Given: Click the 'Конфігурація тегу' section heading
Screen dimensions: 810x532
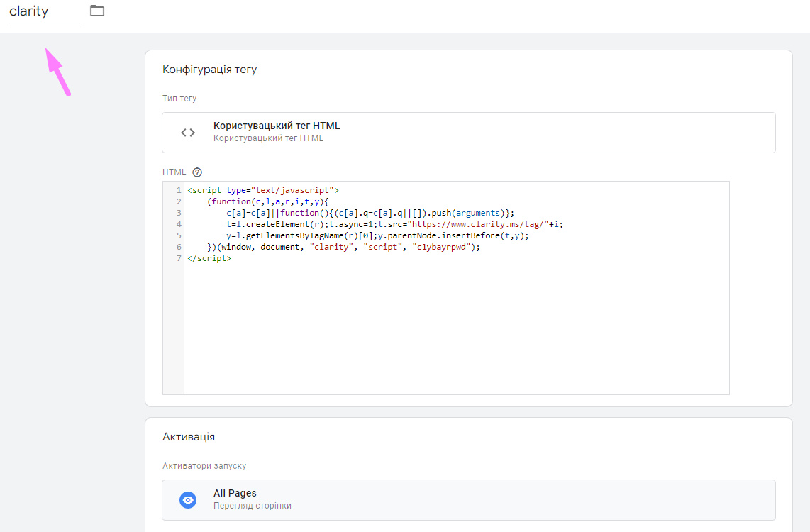Looking at the screenshot, I should [209, 70].
